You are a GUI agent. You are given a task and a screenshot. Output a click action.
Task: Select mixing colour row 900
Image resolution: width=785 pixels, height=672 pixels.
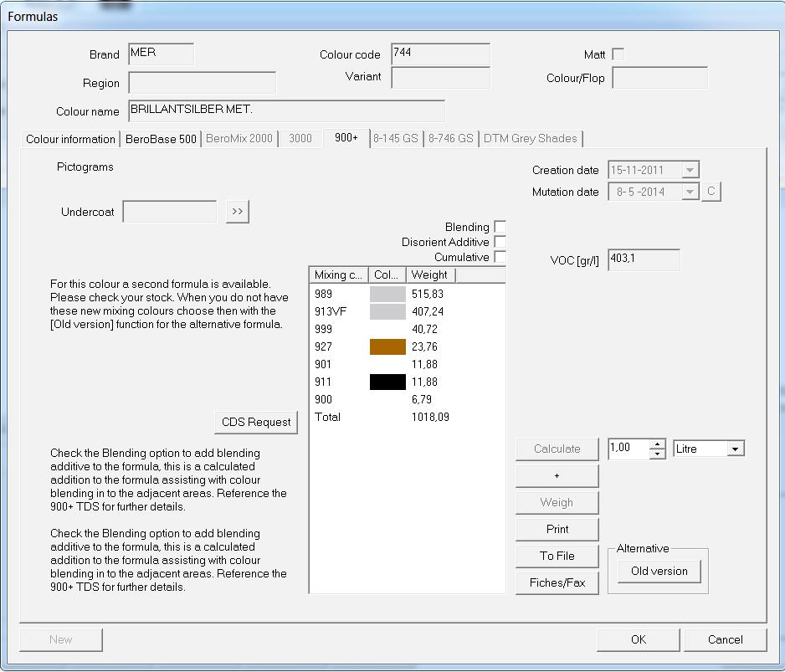pos(407,399)
